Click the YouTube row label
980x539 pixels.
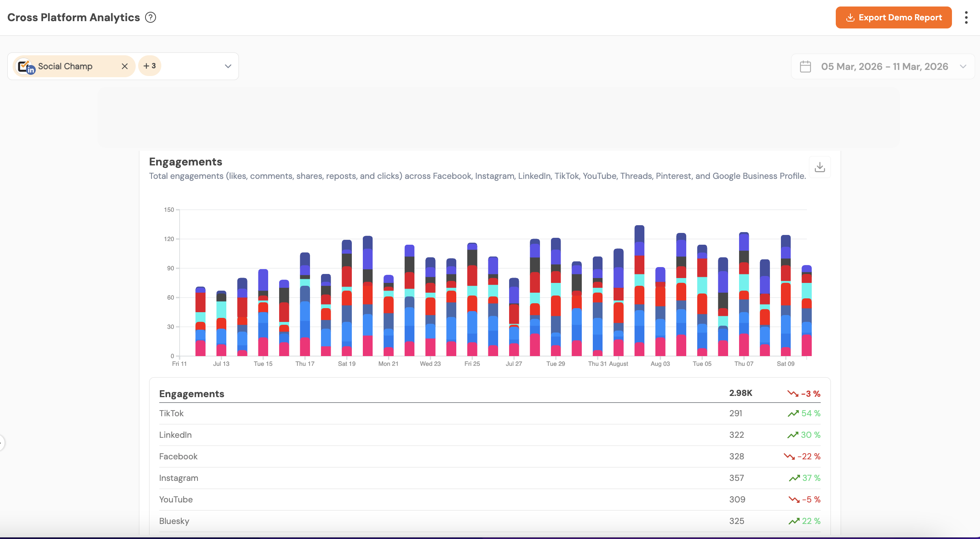tap(176, 500)
